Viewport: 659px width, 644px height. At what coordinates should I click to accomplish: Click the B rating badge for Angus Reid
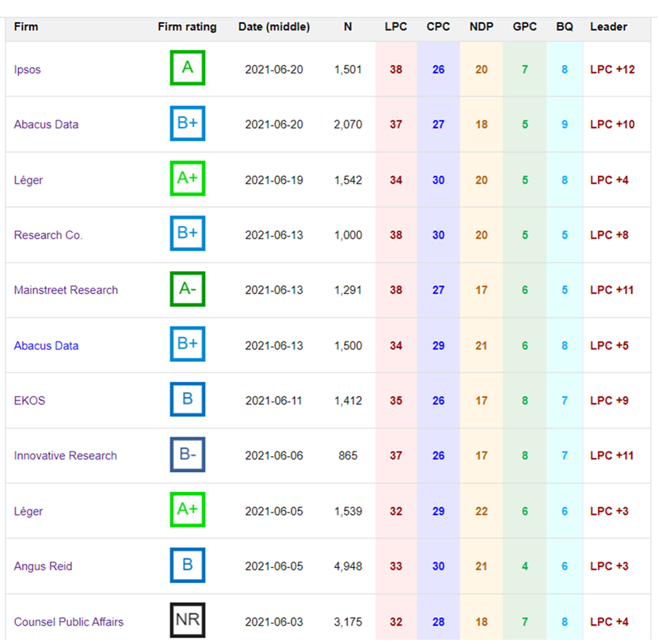pos(187,566)
